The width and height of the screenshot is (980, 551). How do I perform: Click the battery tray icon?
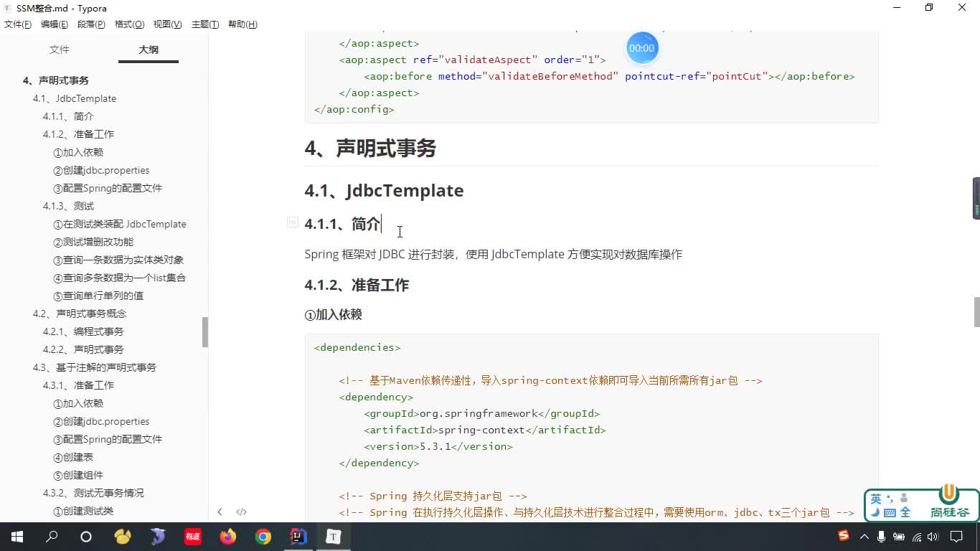click(899, 536)
